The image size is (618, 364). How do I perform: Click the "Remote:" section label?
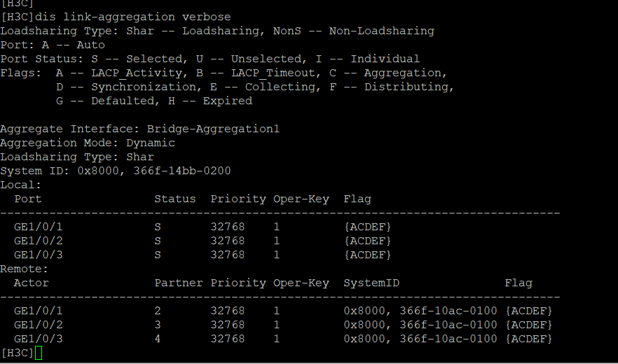click(x=24, y=269)
